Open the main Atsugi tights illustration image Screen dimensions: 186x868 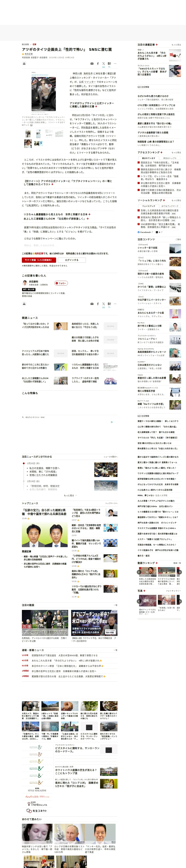(44, 93)
